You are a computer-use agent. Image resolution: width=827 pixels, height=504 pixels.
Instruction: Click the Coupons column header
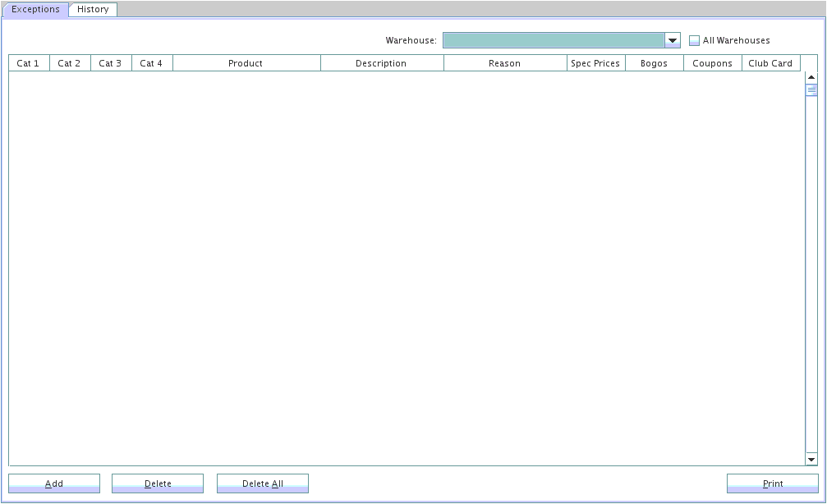coord(712,63)
